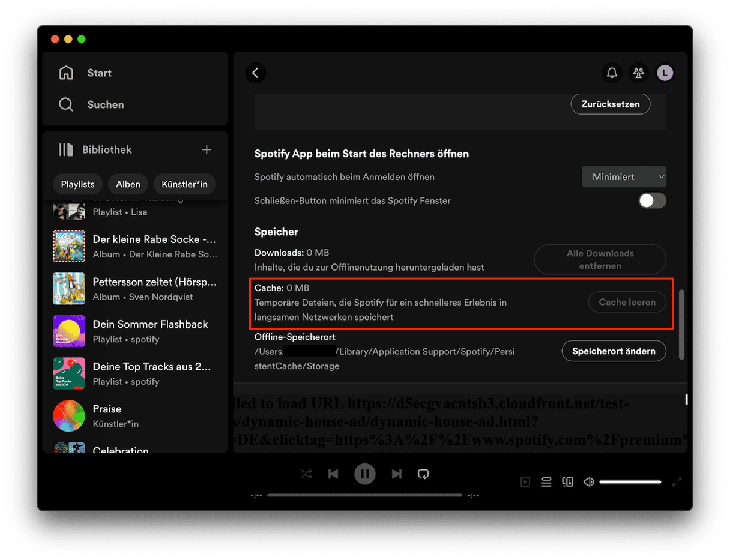Toggle close button minimizes Spotify window

[652, 200]
